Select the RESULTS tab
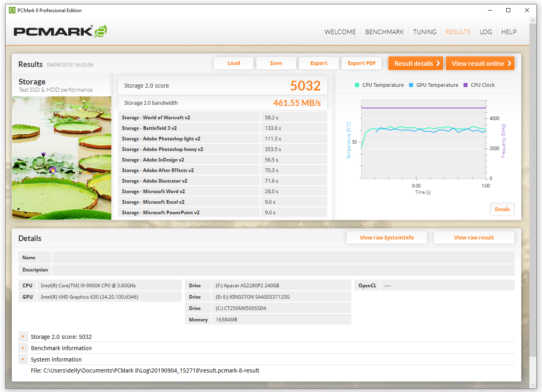 pos(458,32)
